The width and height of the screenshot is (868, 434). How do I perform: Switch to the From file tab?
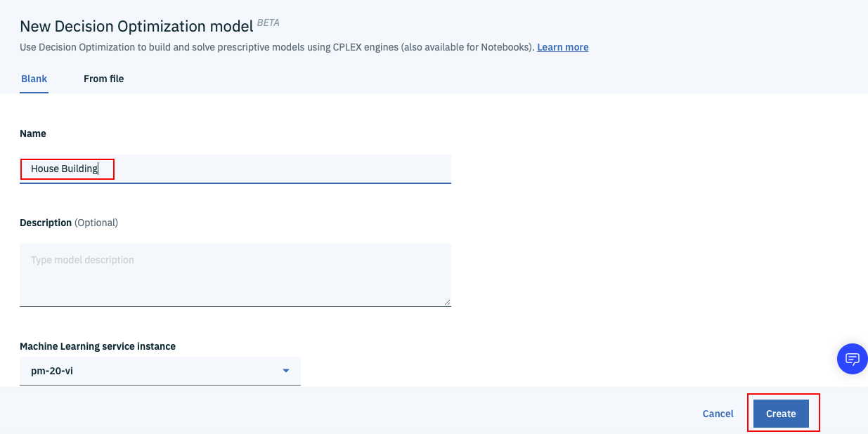[103, 79]
